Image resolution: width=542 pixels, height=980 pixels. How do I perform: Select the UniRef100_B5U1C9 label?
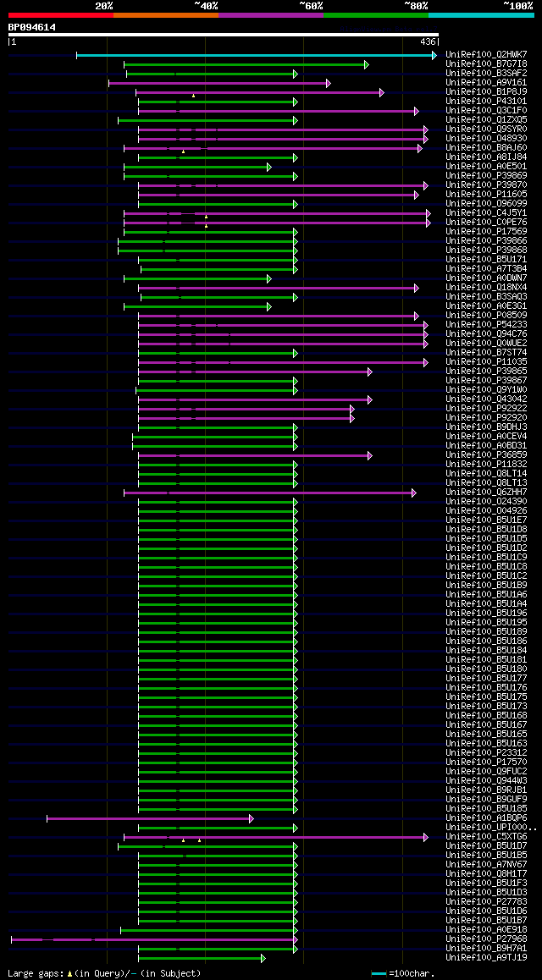(486, 558)
